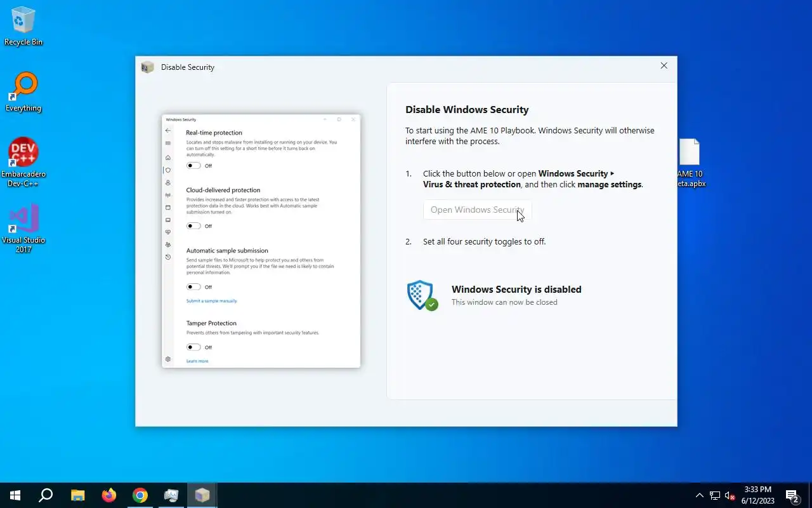Open the clock showing 3:33 PM
The image size is (812, 508).
(758, 495)
